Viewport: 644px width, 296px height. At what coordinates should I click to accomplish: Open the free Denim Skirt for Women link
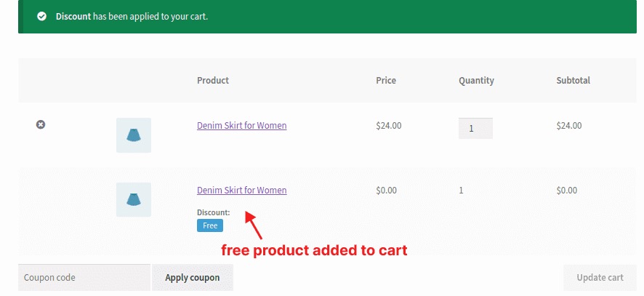pyautogui.click(x=242, y=191)
